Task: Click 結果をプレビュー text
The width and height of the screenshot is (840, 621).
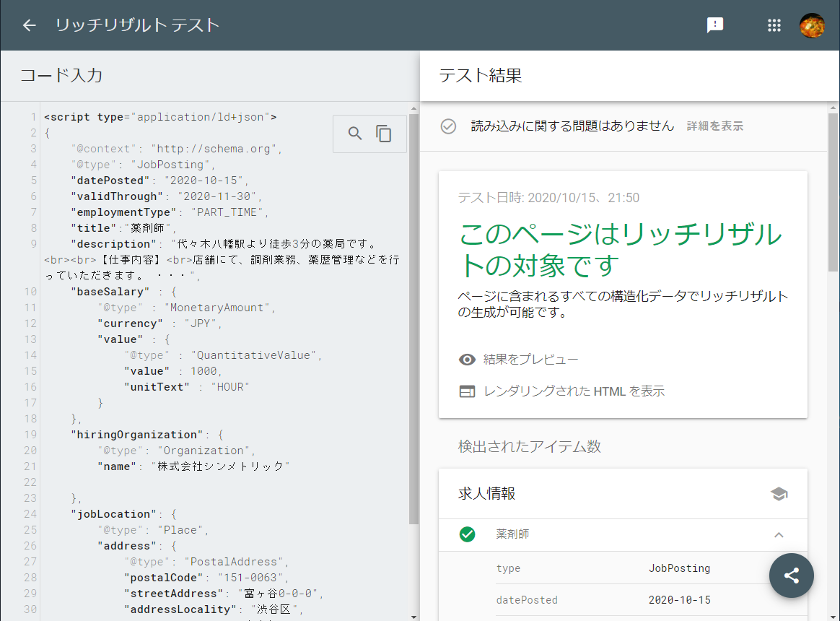Action: click(531, 360)
